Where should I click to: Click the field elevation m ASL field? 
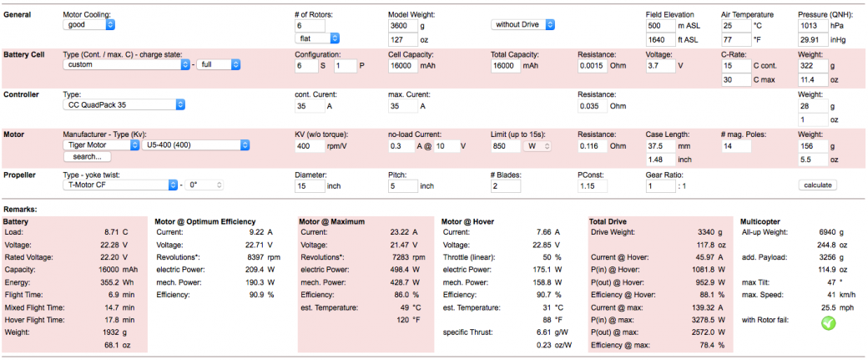(660, 26)
